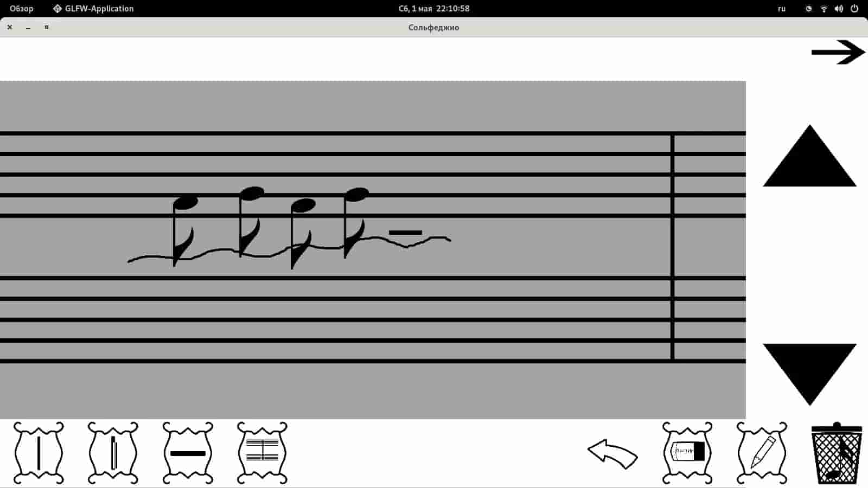Click the vertical barline on the staff
The width and height of the screenshot is (868, 488).
672,247
